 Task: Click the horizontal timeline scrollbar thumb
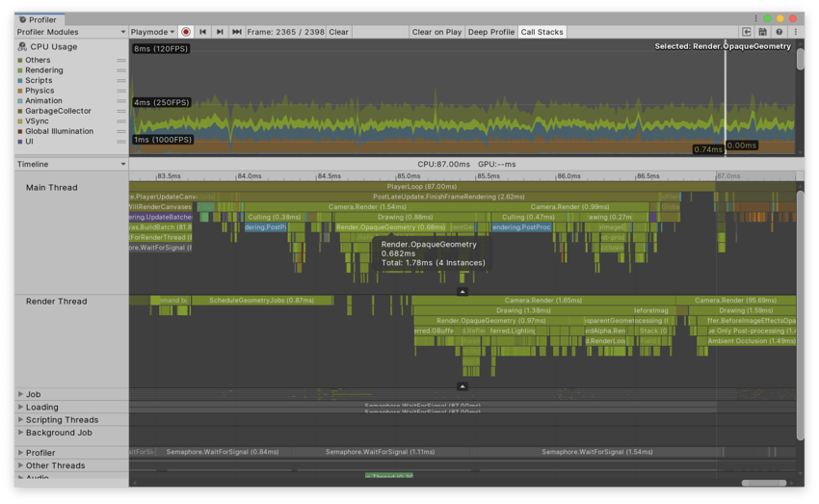pos(764,483)
